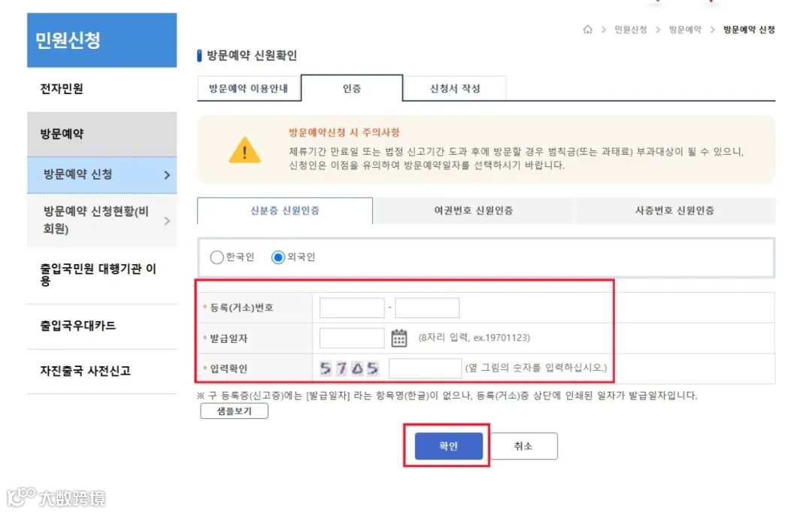Click the 확인 button
This screenshot has width=812, height=513.
pos(448,446)
